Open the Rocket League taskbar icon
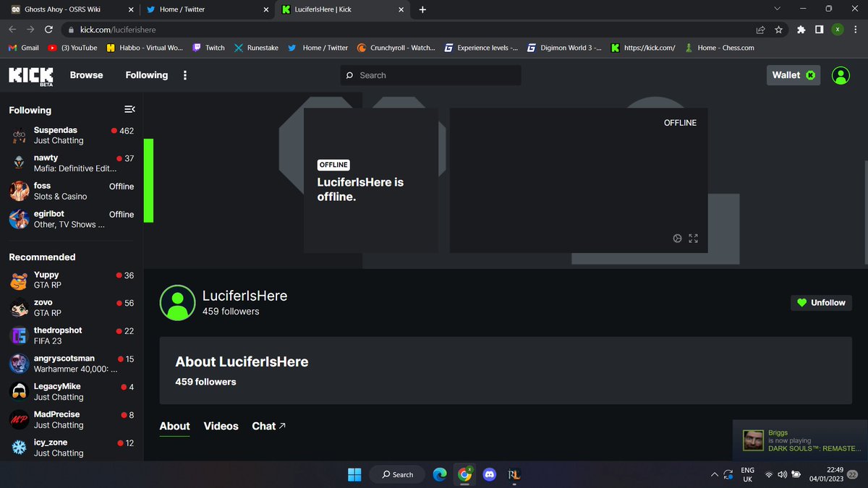 (514, 474)
